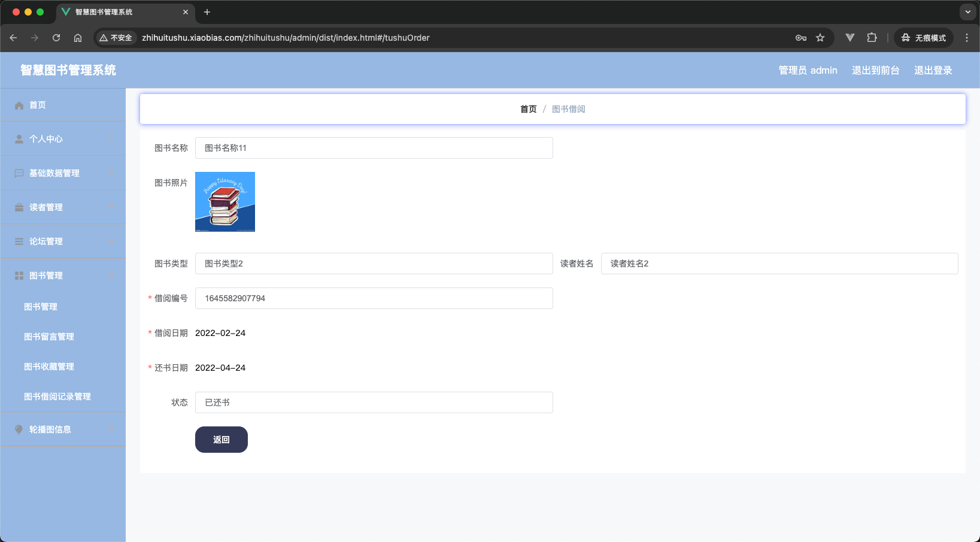The image size is (980, 542).
Task: Open the extensions puzzle icon
Action: [872, 38]
